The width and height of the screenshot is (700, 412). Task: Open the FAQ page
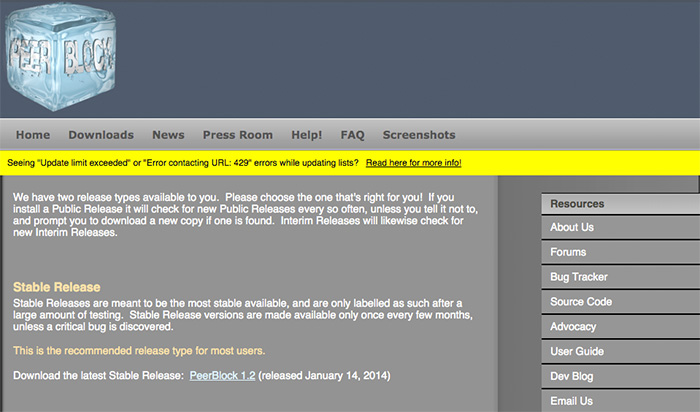tap(352, 135)
